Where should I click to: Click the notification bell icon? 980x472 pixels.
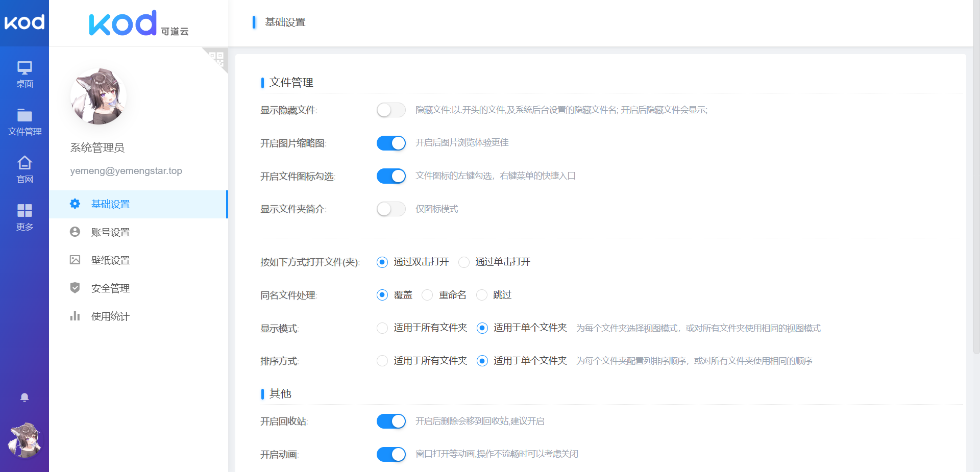coord(24,398)
